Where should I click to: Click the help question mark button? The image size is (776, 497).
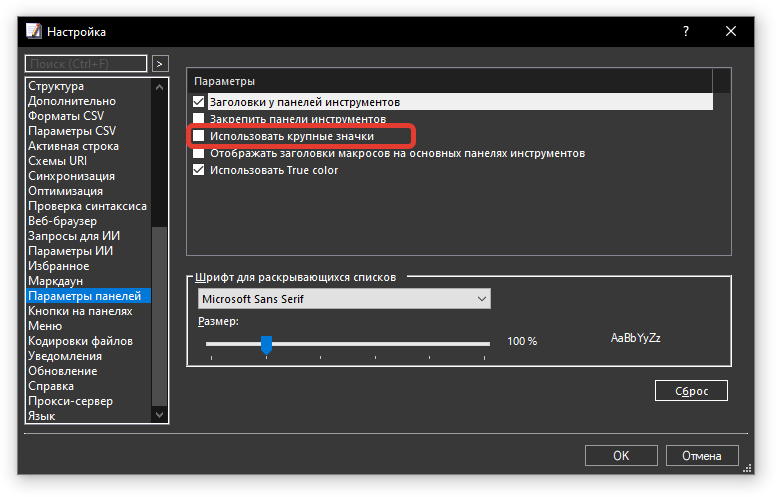(685, 31)
